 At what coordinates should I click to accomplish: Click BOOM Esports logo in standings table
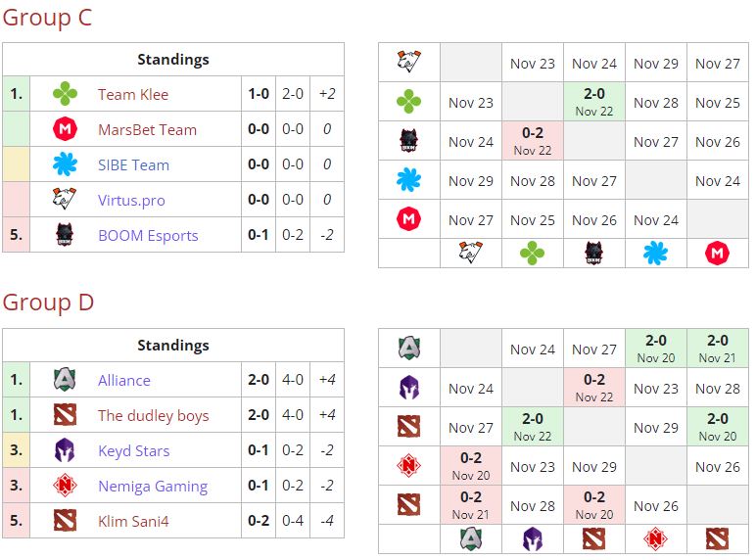pyautogui.click(x=65, y=235)
